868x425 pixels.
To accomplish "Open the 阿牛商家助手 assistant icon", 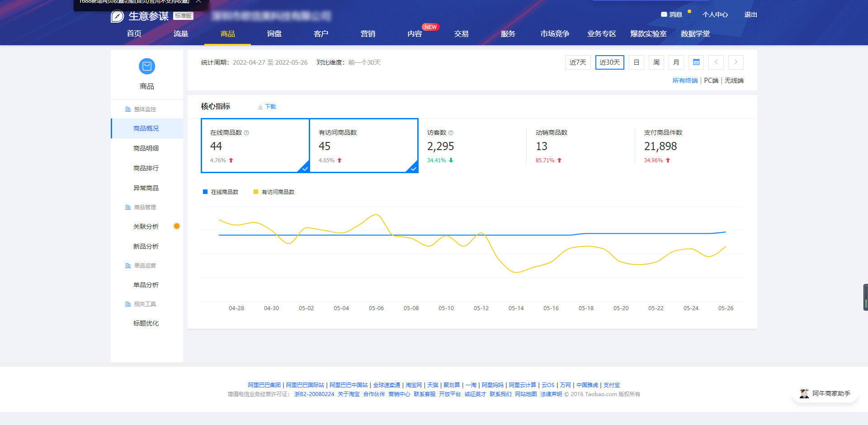I will [804, 393].
